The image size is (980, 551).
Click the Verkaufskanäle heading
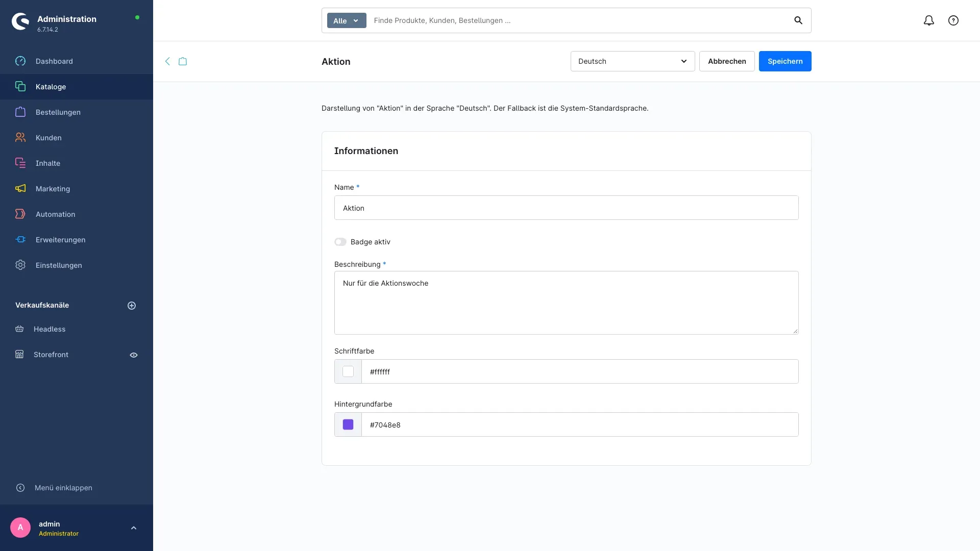tap(42, 305)
